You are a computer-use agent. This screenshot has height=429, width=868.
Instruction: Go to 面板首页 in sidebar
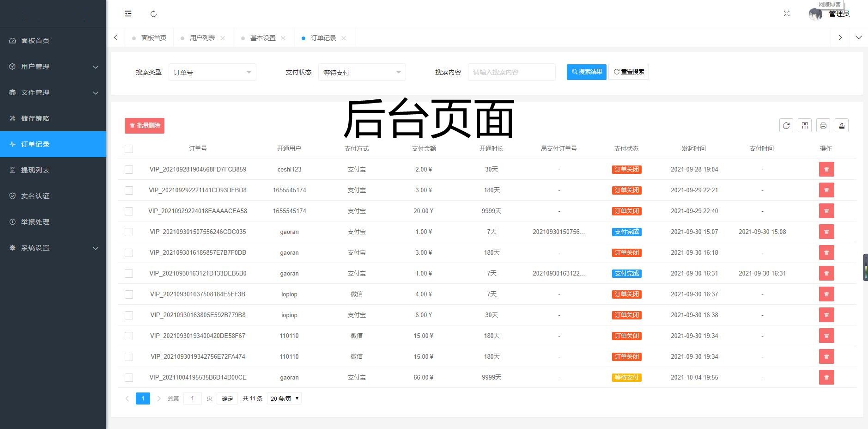(53, 41)
